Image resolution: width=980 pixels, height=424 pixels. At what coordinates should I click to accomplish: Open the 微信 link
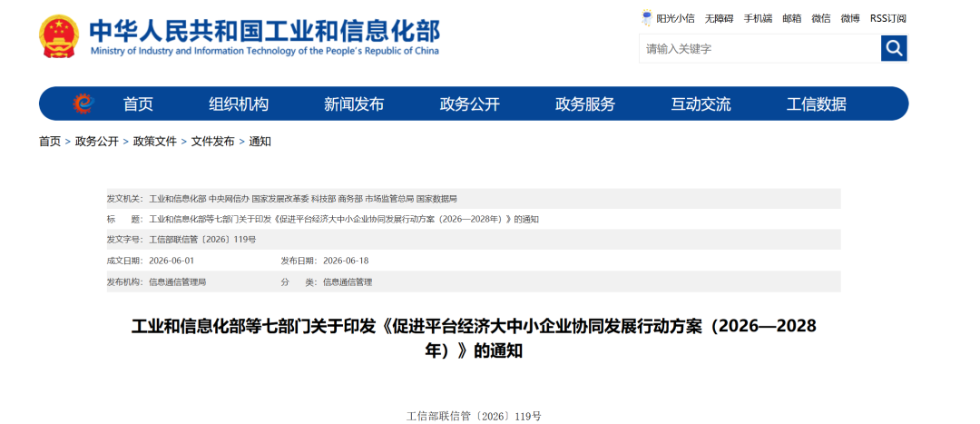821,18
